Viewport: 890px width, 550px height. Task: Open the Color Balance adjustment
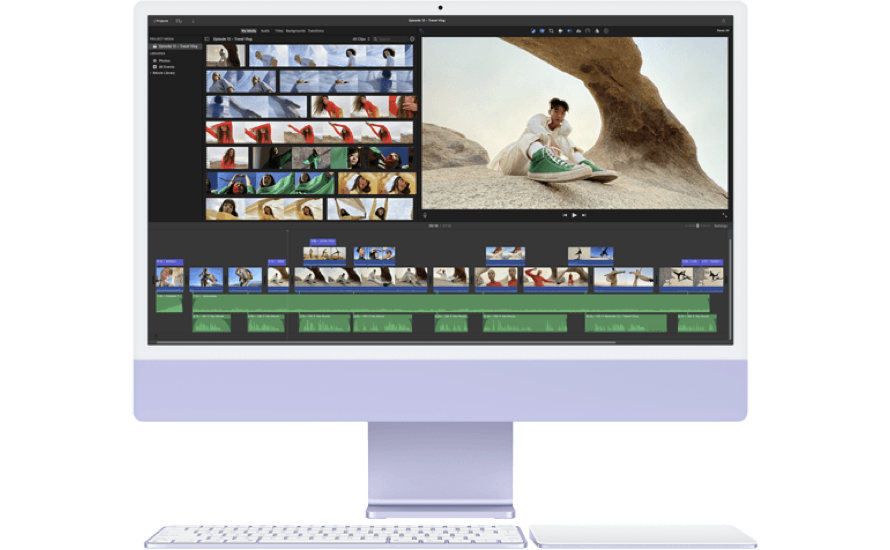(x=532, y=31)
